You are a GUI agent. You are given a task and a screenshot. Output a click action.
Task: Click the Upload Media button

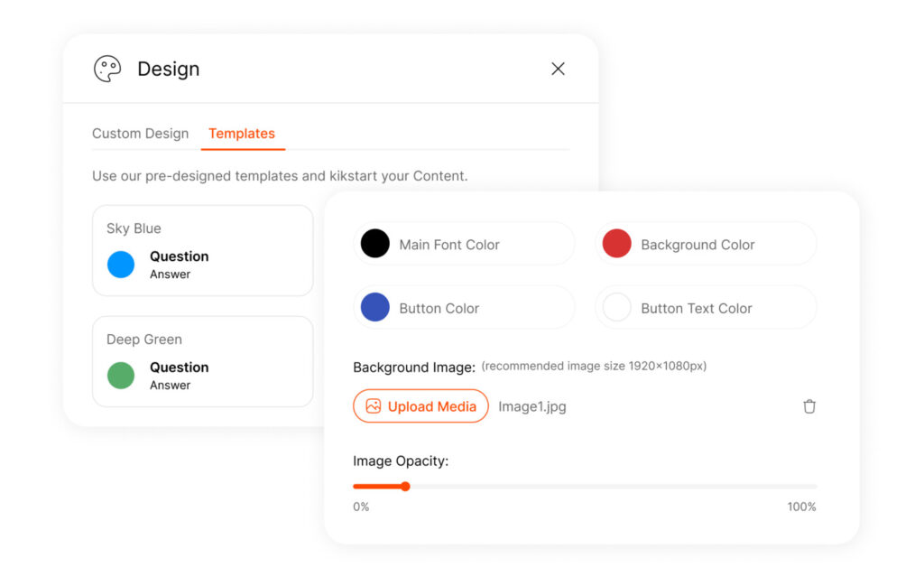point(420,406)
